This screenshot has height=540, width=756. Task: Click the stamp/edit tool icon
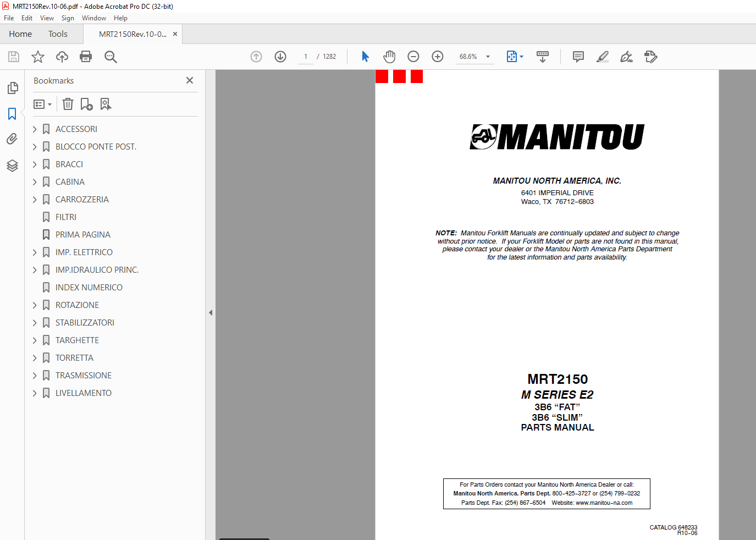click(651, 57)
